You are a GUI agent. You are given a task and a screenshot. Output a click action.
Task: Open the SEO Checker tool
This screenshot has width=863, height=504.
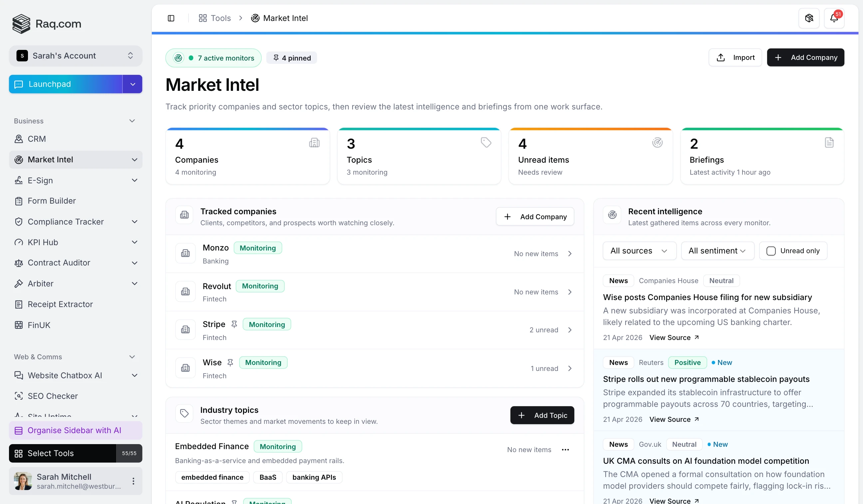(52, 396)
